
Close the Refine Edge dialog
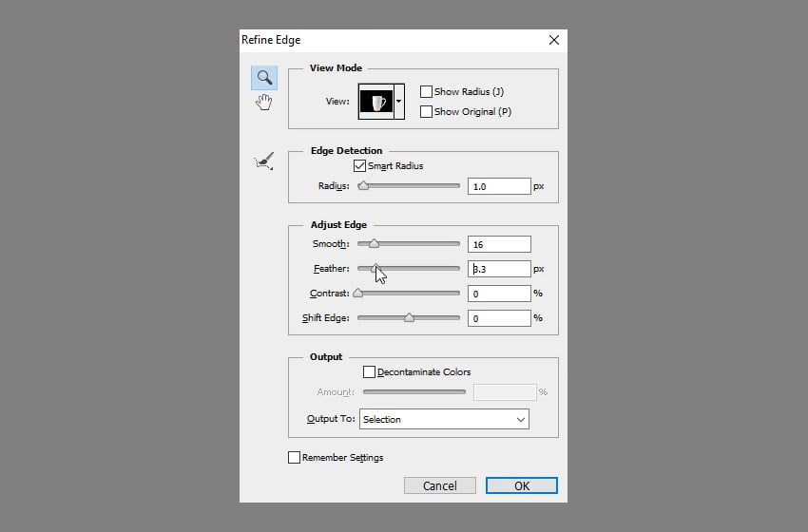(554, 40)
